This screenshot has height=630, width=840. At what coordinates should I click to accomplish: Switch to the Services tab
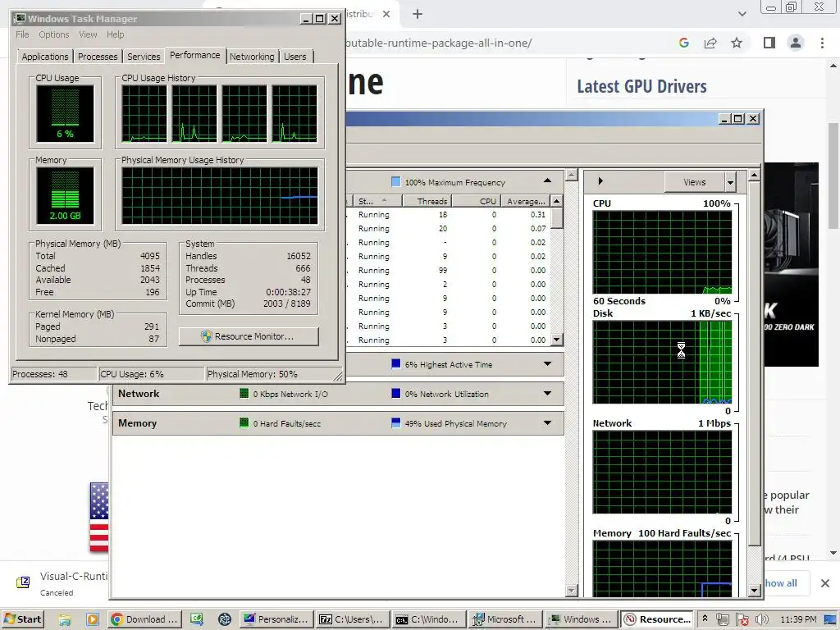click(144, 57)
